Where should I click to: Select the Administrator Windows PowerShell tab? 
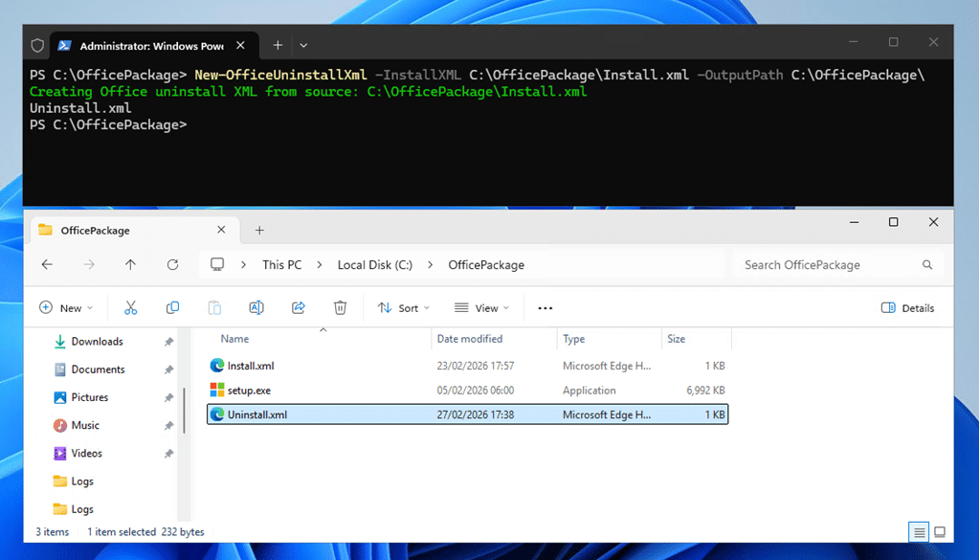[x=144, y=45]
